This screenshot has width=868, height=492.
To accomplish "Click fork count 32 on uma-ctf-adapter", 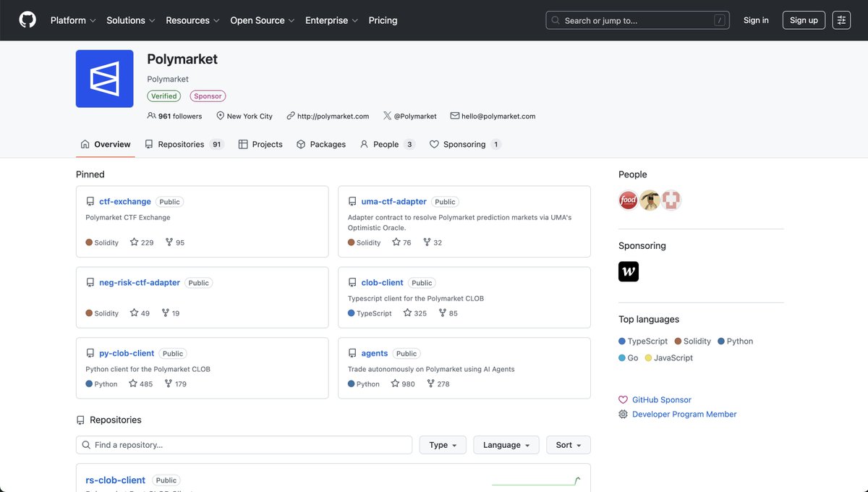I will pos(433,242).
